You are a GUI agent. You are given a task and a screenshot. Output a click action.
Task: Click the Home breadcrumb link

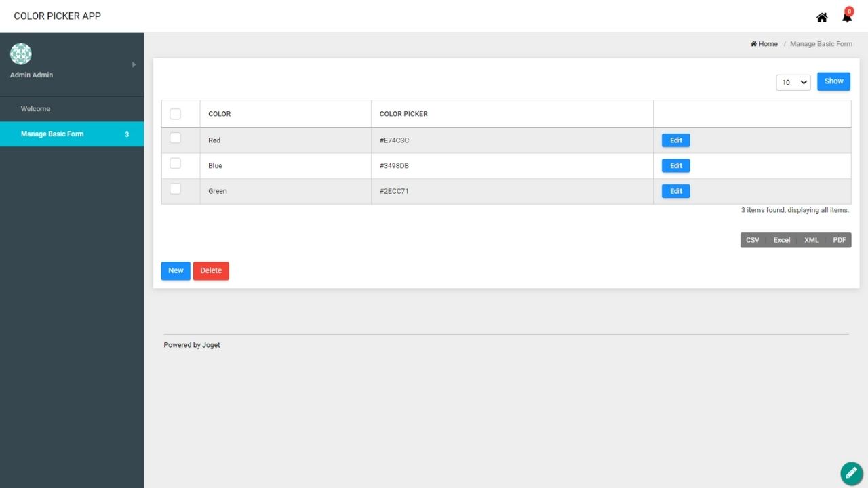pyautogui.click(x=764, y=44)
